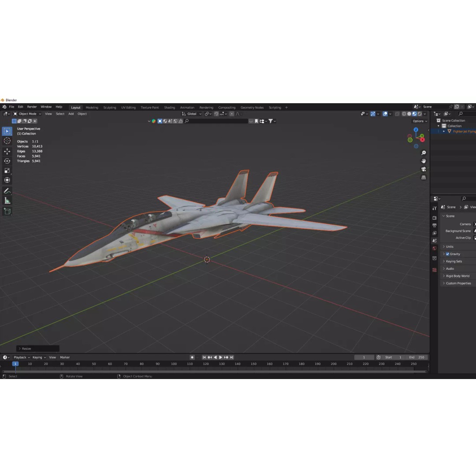476x476 pixels.
Task: Click the Blender logo menu icon
Action: tap(4, 107)
